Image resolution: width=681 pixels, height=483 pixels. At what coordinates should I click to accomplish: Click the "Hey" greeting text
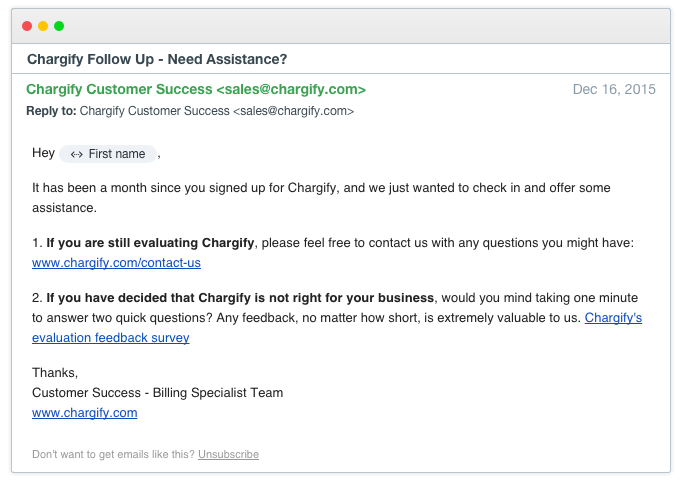tap(43, 153)
